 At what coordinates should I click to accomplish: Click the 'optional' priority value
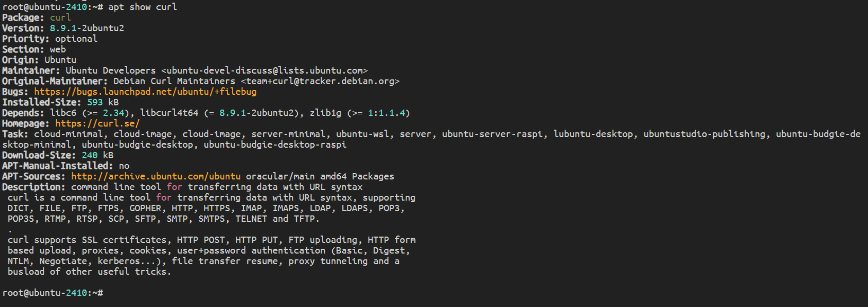[76, 39]
